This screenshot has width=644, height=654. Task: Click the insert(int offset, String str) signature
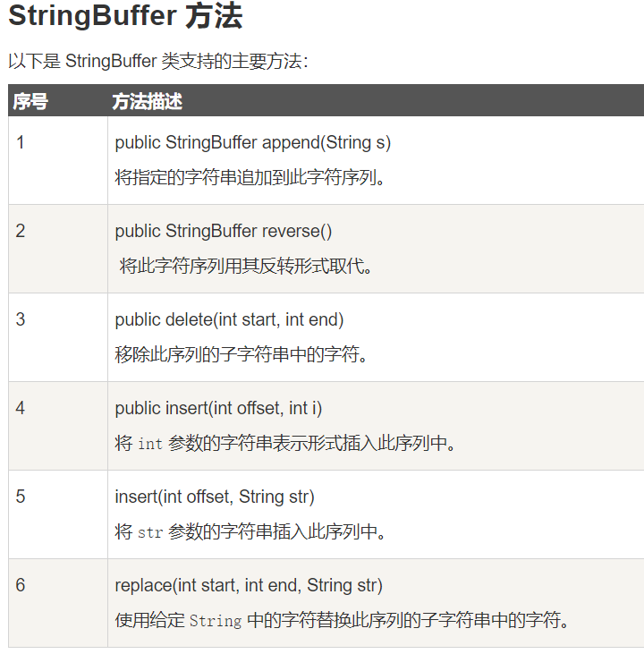[215, 497]
